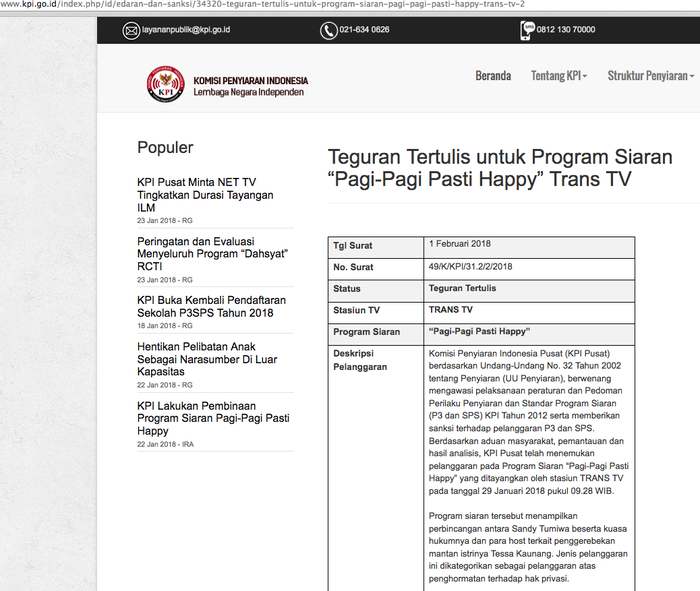Click the Stasiun TV label cell
The image size is (700, 591).
coord(376,312)
